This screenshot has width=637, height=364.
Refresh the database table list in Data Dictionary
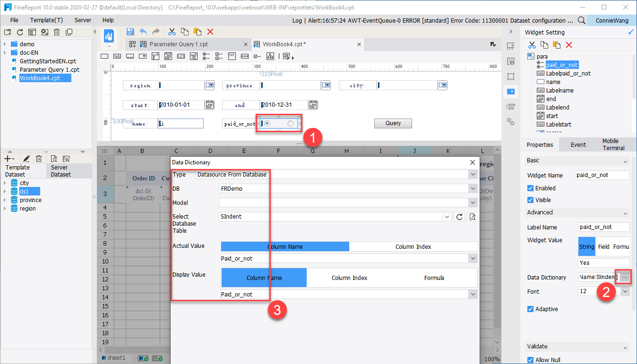click(x=459, y=217)
